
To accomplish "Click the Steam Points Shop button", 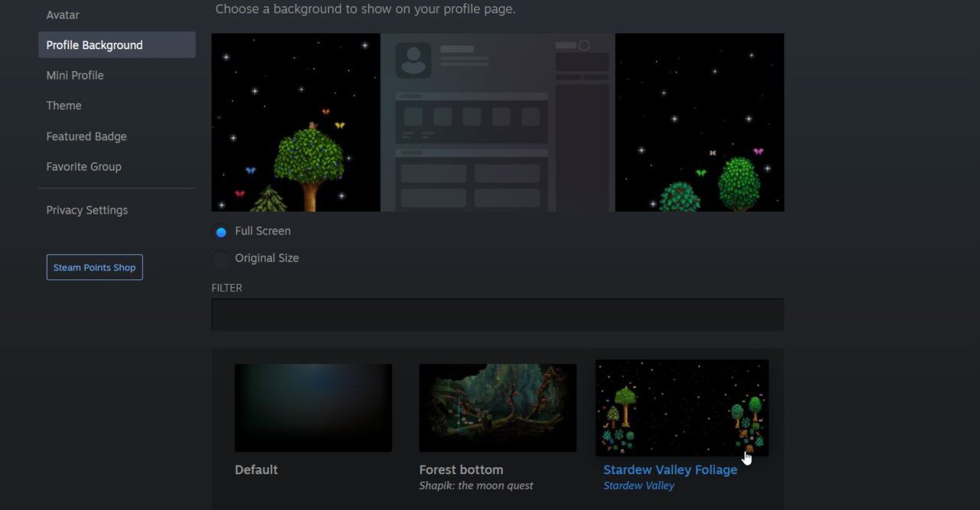I will (x=94, y=266).
